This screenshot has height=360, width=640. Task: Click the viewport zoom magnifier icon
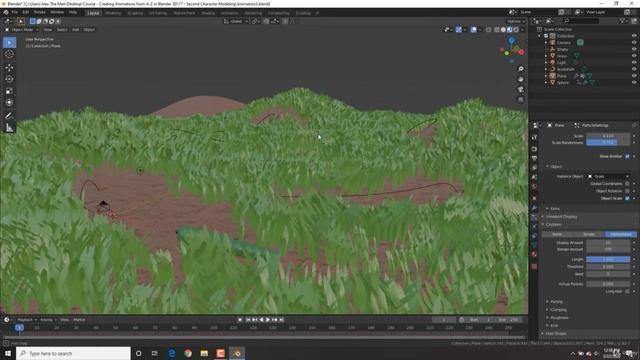pyautogui.click(x=520, y=69)
